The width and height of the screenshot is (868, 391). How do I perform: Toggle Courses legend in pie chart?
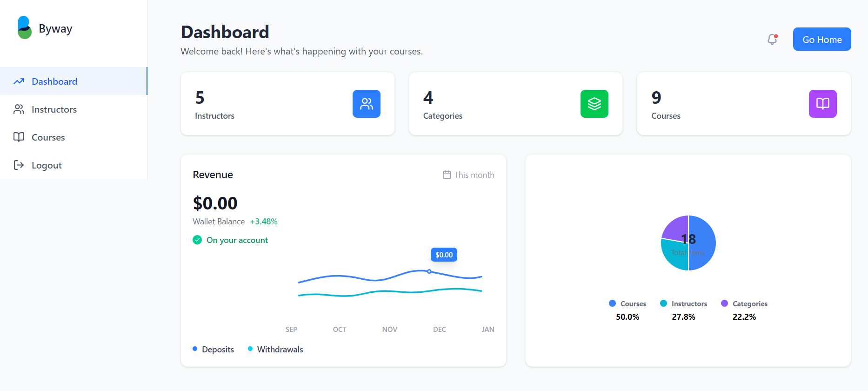(627, 304)
